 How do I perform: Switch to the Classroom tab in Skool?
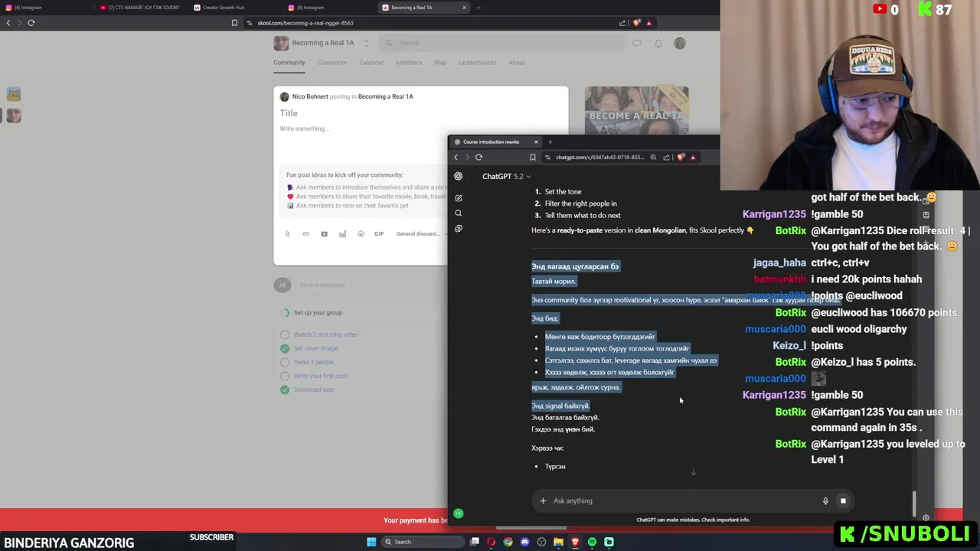pyautogui.click(x=332, y=63)
